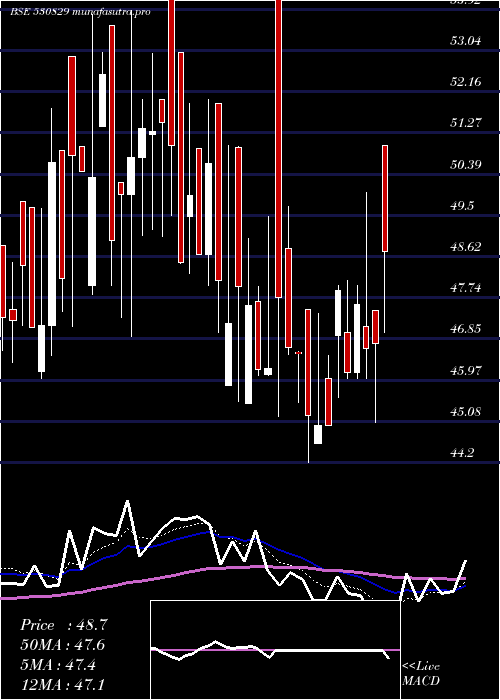Click the <<Live MACD label
The image size is (500, 700).
click(421, 674)
